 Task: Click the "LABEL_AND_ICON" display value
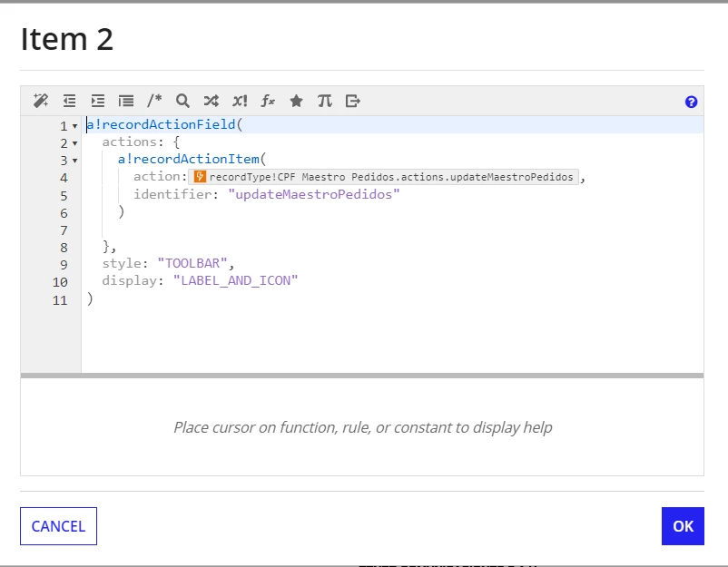pos(235,280)
